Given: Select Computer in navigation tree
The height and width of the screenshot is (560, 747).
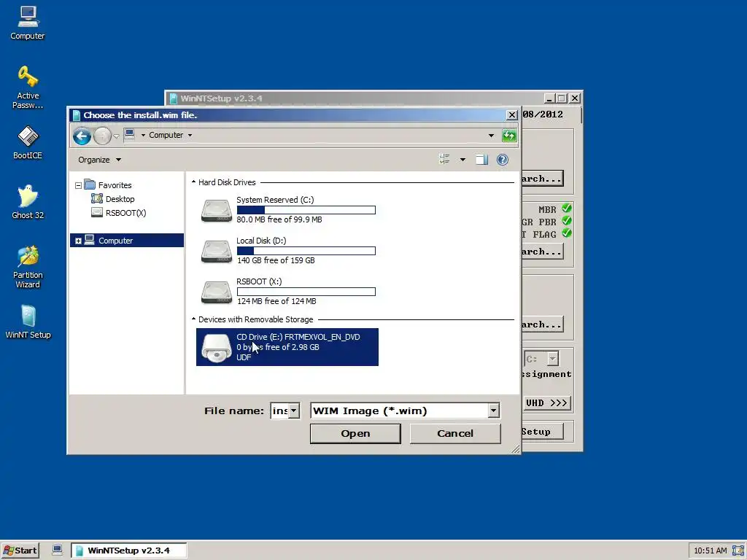Looking at the screenshot, I should click(127, 241).
